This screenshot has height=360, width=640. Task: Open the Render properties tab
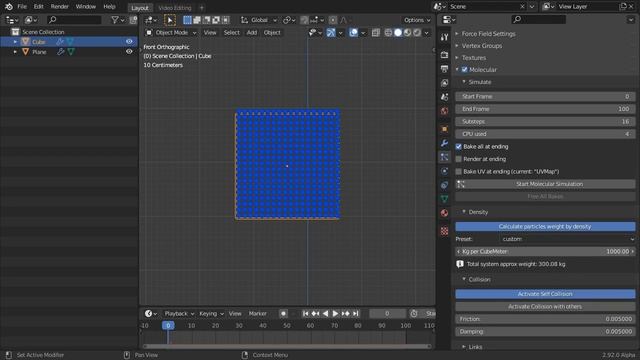pos(444,55)
